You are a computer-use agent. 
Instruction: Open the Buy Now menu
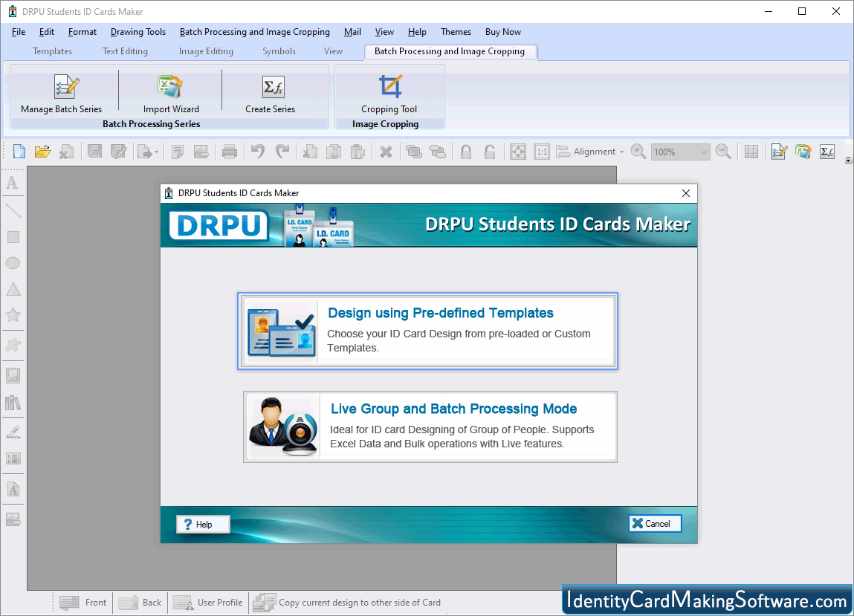[x=503, y=32]
